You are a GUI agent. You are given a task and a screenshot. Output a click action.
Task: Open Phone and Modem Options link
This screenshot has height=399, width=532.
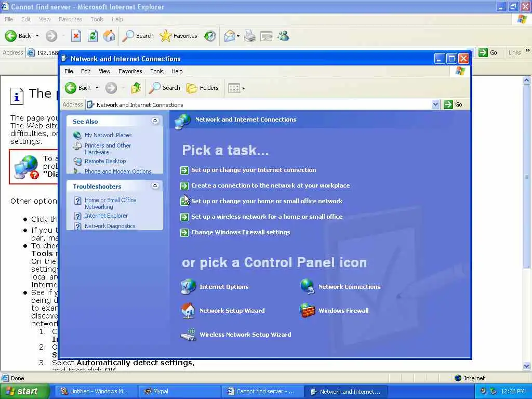point(118,171)
